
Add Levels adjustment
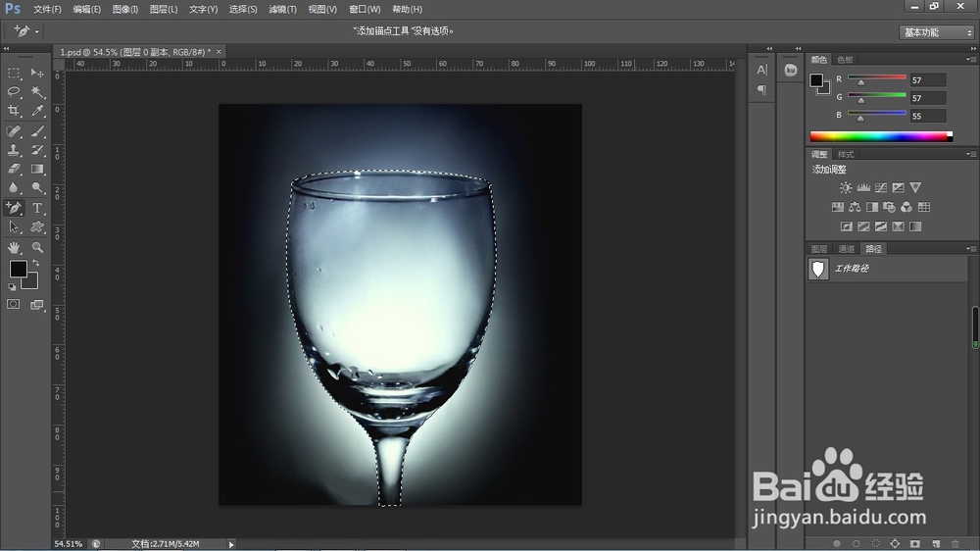[863, 187]
